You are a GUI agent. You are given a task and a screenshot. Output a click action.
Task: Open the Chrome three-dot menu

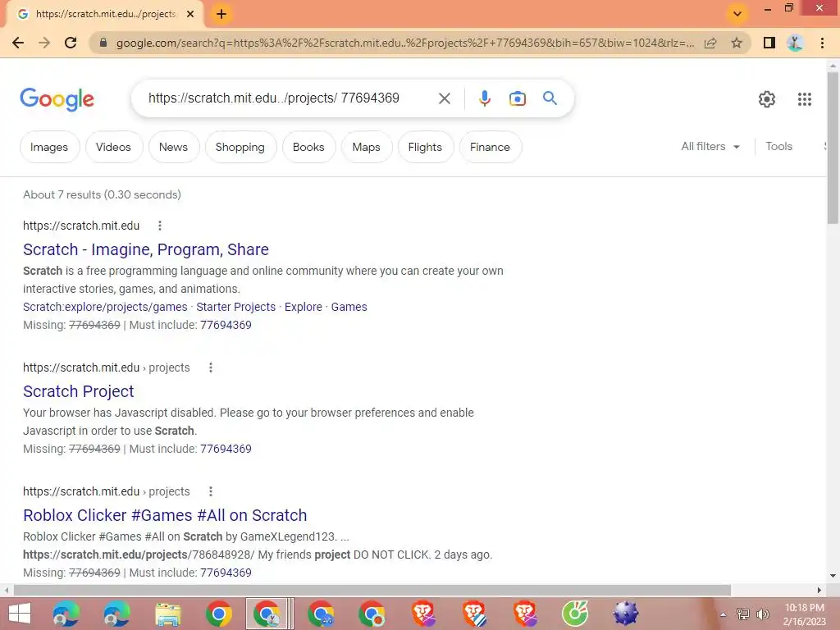pyautogui.click(x=822, y=43)
